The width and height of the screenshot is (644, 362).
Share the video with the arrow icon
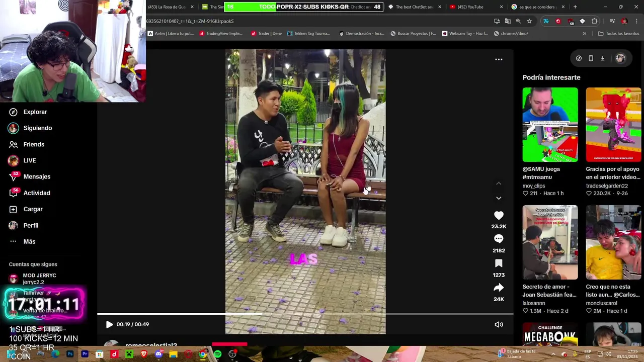pyautogui.click(x=499, y=288)
